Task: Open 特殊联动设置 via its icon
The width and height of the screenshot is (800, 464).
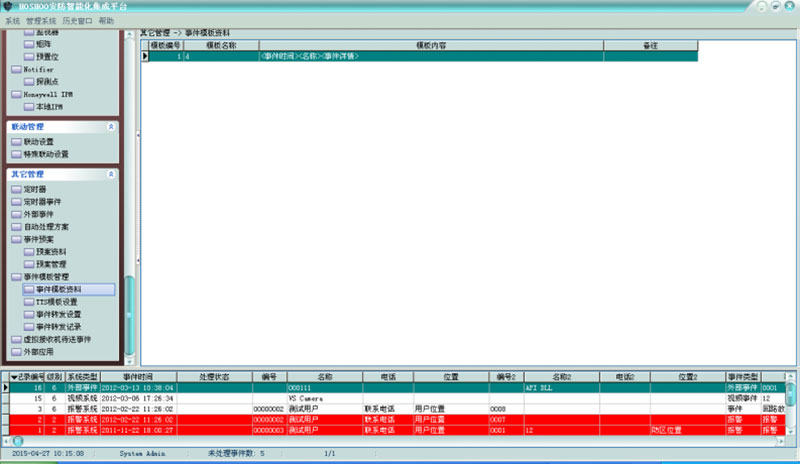Action: (16, 154)
